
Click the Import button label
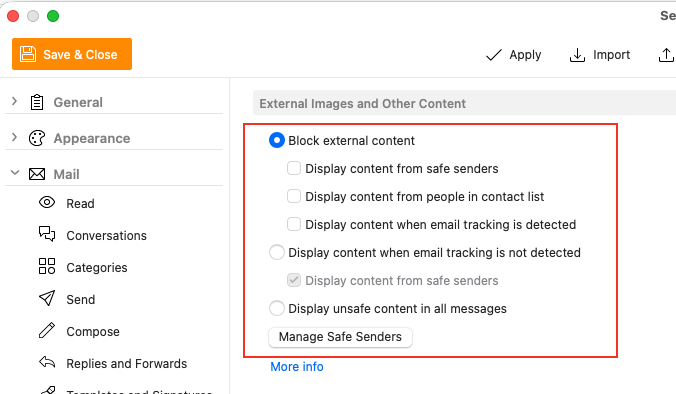(x=611, y=55)
